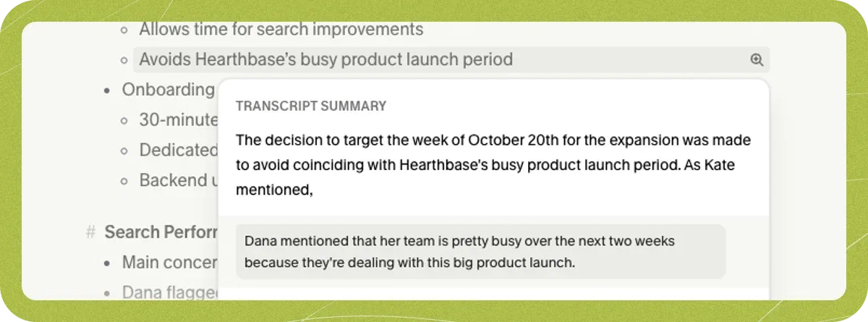Click the solid bullet before "Onboarding"
Screen dimensions: 868x322
pos(107,90)
